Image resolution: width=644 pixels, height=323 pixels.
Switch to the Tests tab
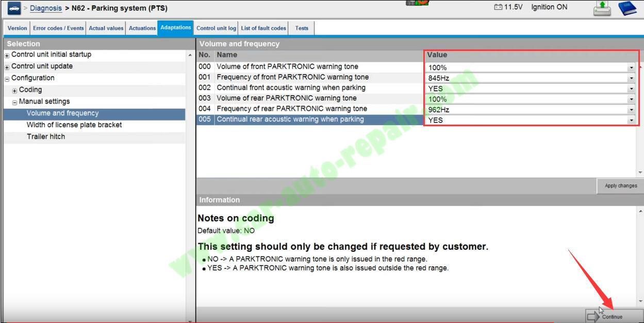302,28
